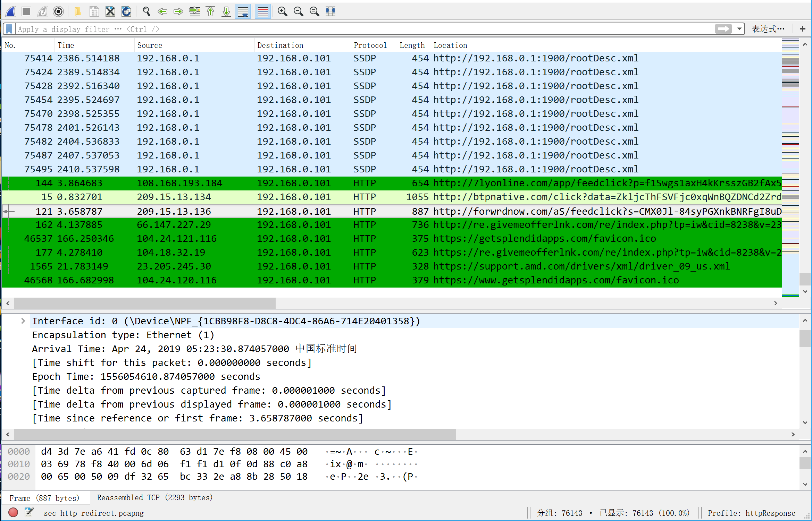Toggle auto-scroll during live capture

tap(243, 11)
